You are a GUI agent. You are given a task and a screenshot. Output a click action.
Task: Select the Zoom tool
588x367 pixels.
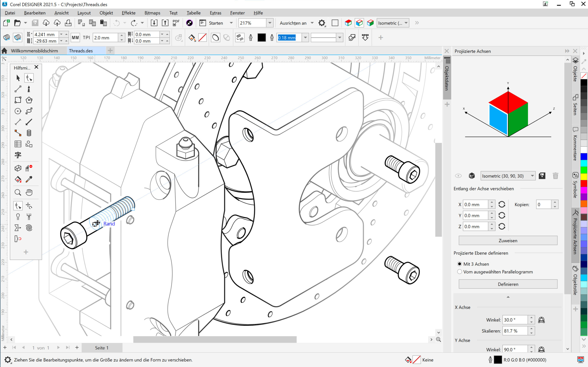pyautogui.click(x=18, y=192)
